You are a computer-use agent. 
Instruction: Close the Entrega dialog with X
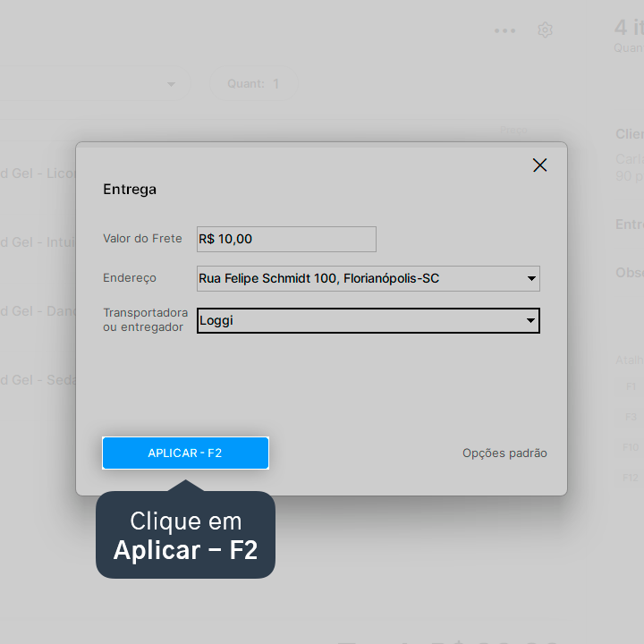[539, 165]
